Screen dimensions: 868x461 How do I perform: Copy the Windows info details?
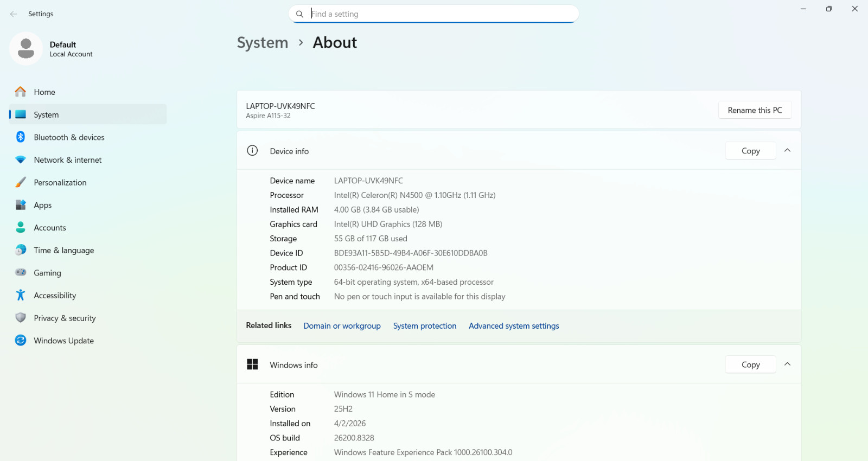point(750,364)
